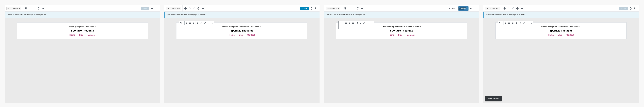The image size is (644, 107).
Task: Click Contact link in first panel
Action: 92,35
